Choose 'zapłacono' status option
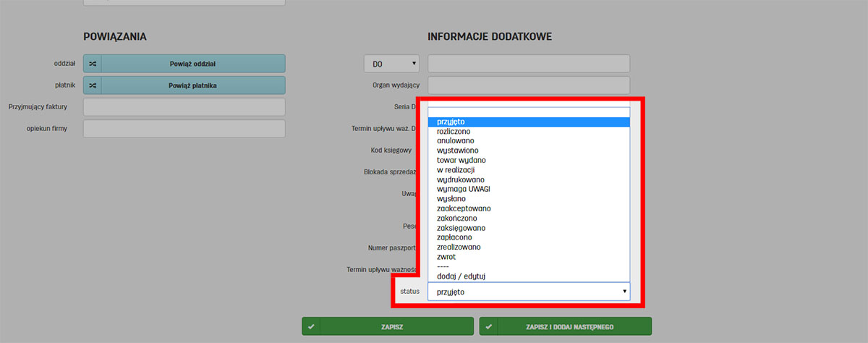This screenshot has height=343, width=868. click(x=454, y=237)
